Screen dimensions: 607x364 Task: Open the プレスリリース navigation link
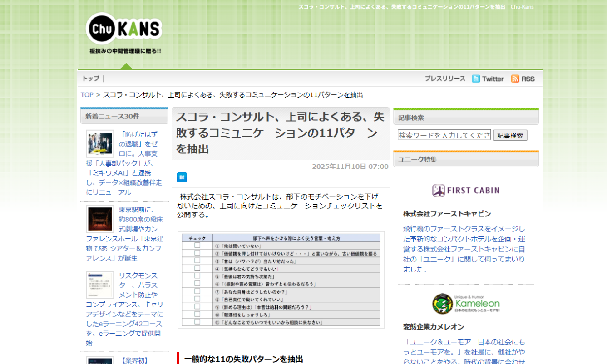point(445,79)
